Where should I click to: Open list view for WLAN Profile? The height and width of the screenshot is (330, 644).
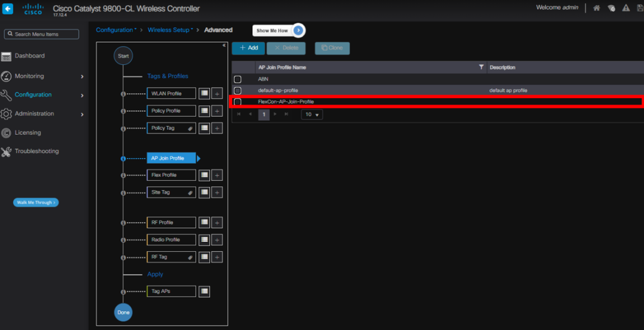[x=204, y=93]
